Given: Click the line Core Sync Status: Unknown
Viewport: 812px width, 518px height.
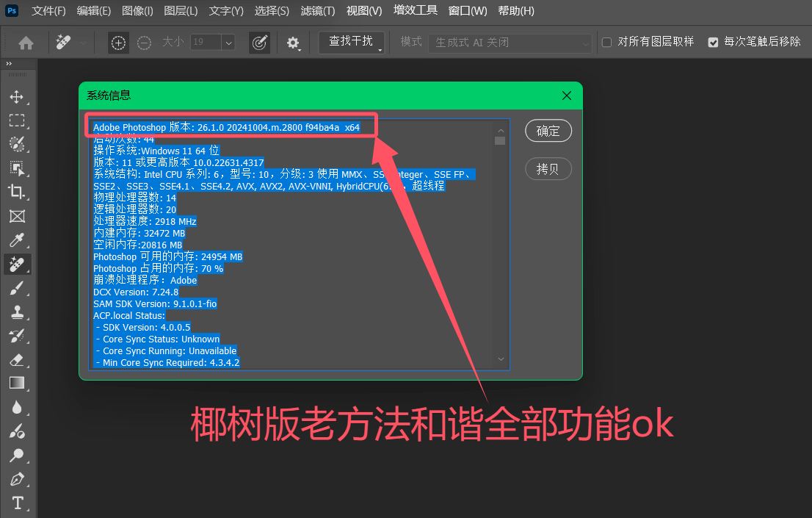Looking at the screenshot, I should (x=158, y=339).
